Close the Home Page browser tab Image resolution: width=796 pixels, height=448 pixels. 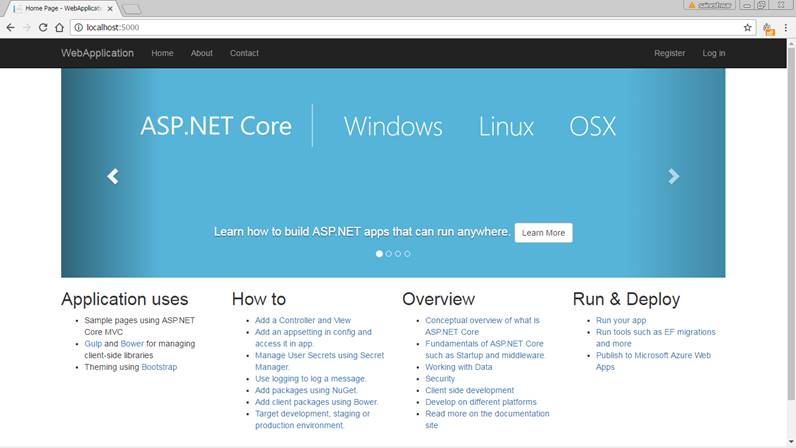coord(110,9)
